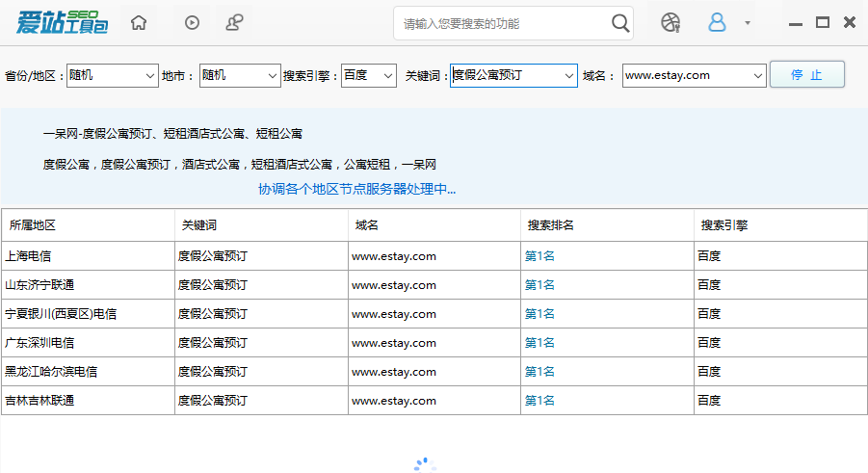
Task: Click the users icon next to the play icon
Action: [x=234, y=22]
